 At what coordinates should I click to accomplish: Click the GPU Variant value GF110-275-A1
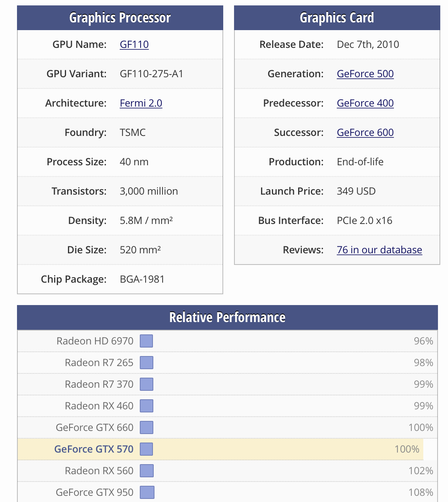click(x=151, y=74)
